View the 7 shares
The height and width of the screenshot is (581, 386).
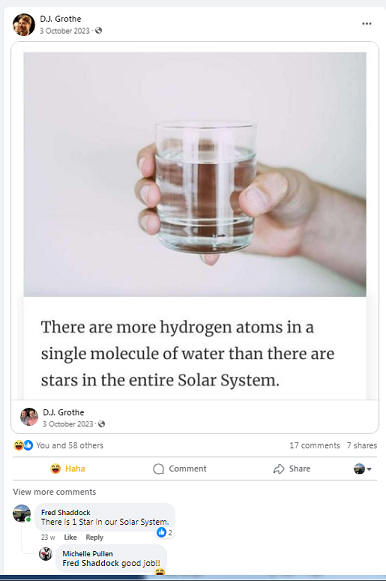pyautogui.click(x=362, y=445)
